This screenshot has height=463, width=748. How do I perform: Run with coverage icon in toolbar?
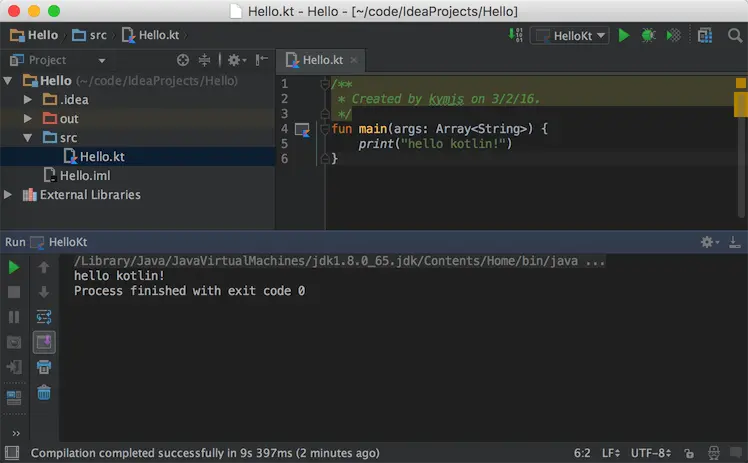(x=674, y=35)
